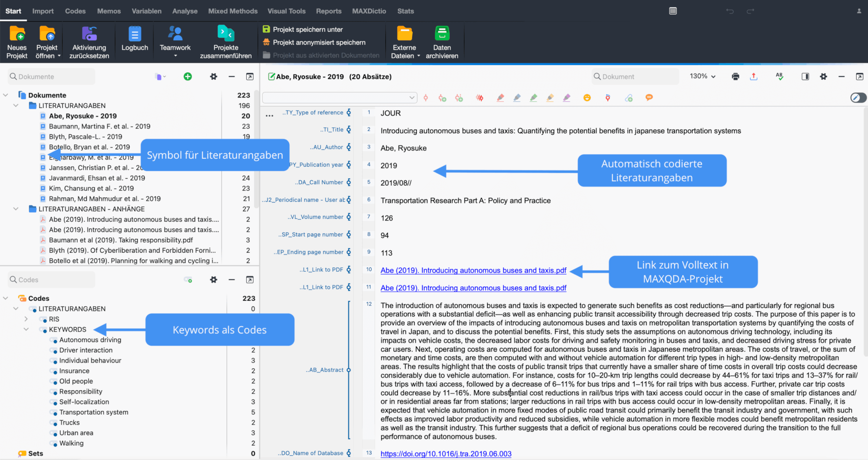Open Projekt öffnen dropdown arrow
This screenshot has height=460, width=868.
pyautogui.click(x=59, y=56)
